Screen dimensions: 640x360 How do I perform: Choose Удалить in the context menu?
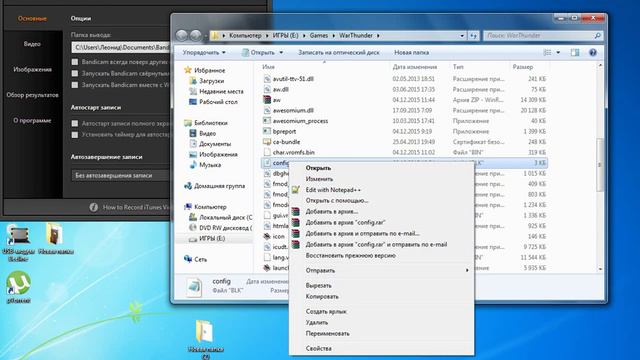click(x=317, y=322)
